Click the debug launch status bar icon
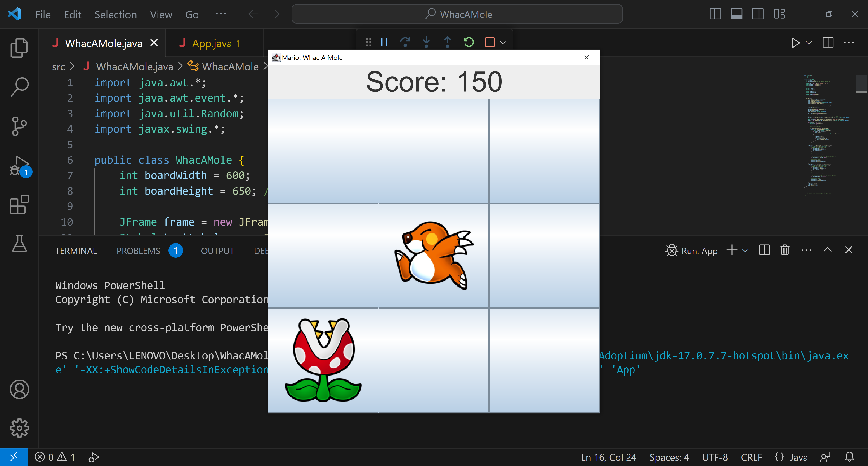Screen dimensions: 868x466 click(x=94, y=457)
